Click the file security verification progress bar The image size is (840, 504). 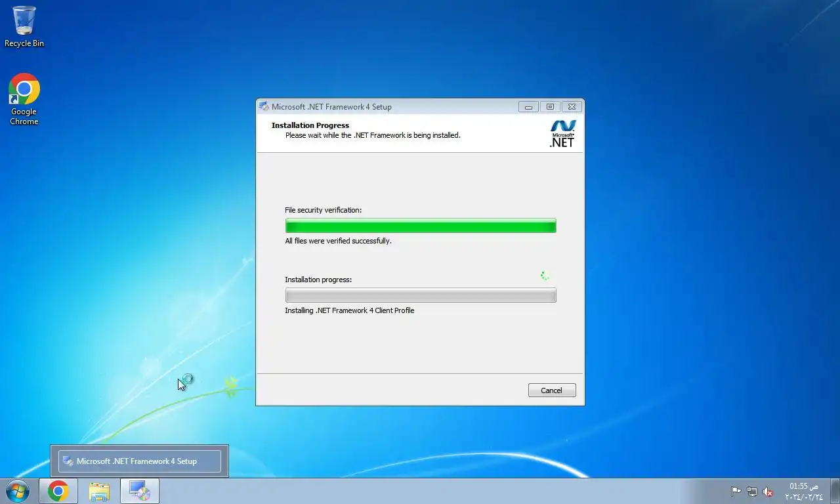[x=421, y=226]
